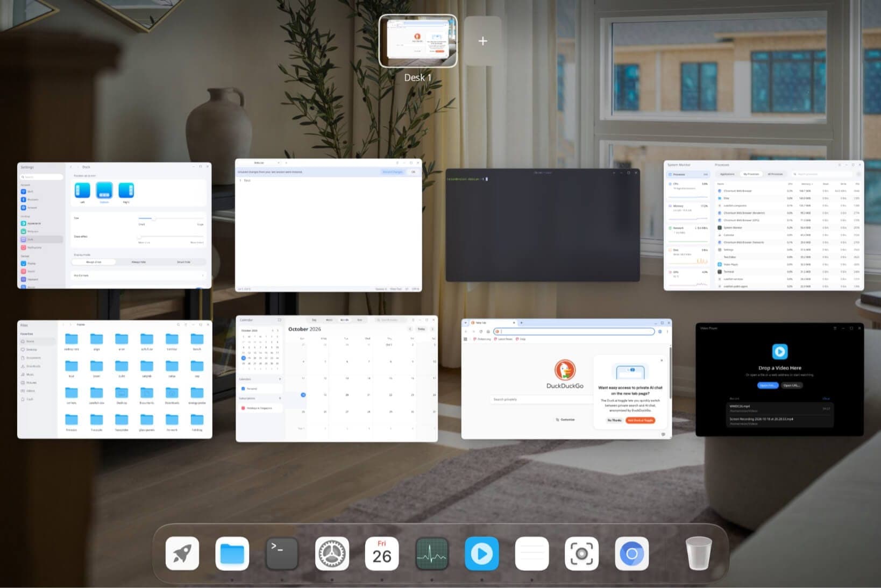The image size is (881, 588).
Task: Click Discard Changes in Text Editor banner
Action: coord(393,172)
